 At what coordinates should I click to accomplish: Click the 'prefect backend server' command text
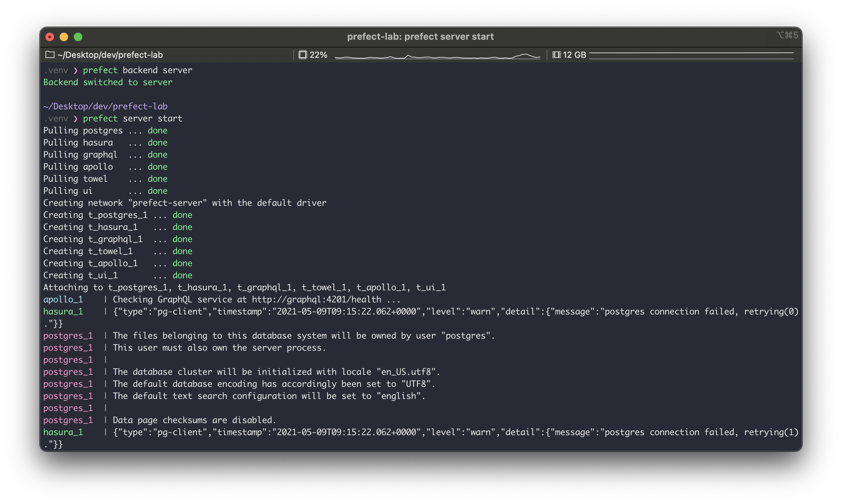(137, 70)
